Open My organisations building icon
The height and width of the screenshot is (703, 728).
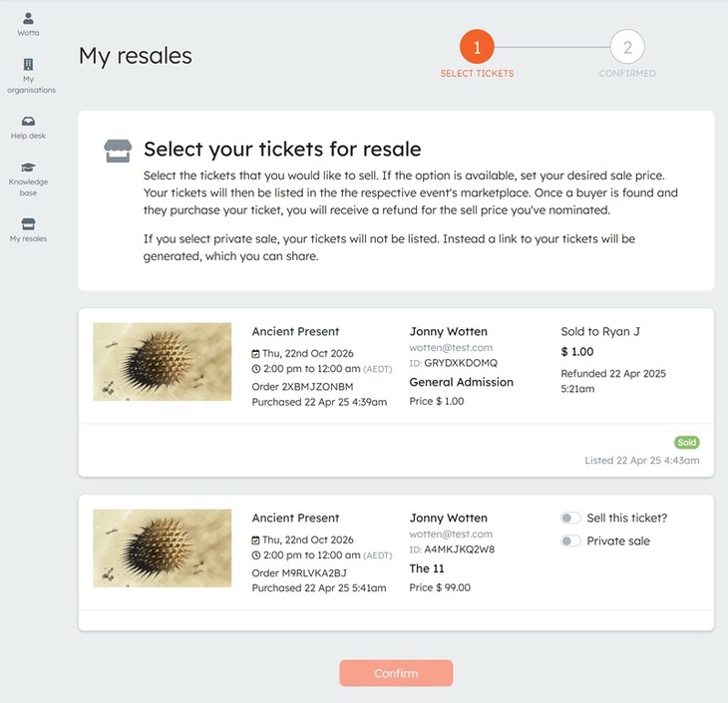(28, 65)
